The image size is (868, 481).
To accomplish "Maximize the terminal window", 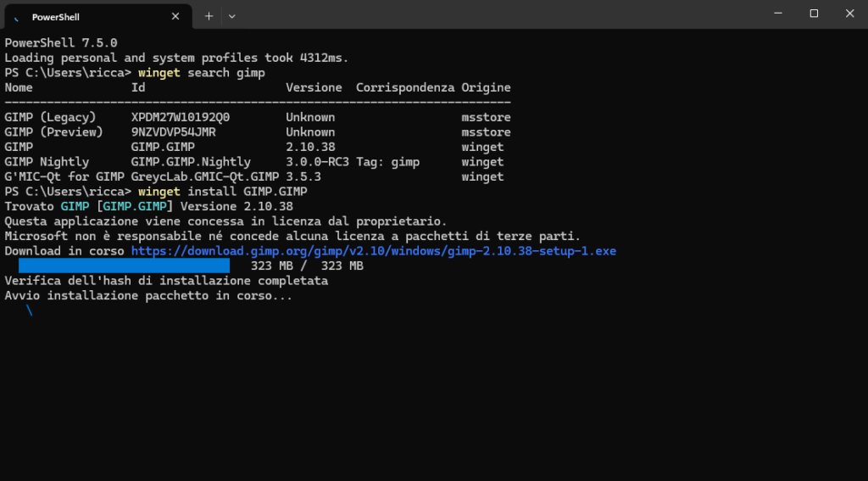I will click(x=814, y=14).
